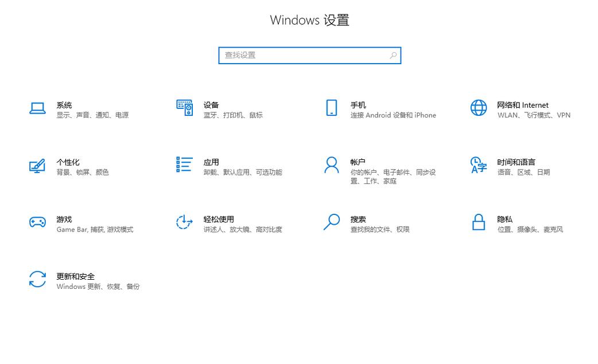The height and width of the screenshot is (364, 598).
Task: Click the Devices printer icon
Action: (184, 109)
